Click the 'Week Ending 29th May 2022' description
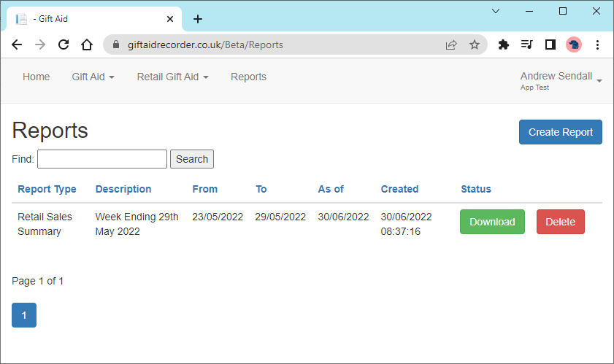The image size is (614, 364). click(137, 224)
